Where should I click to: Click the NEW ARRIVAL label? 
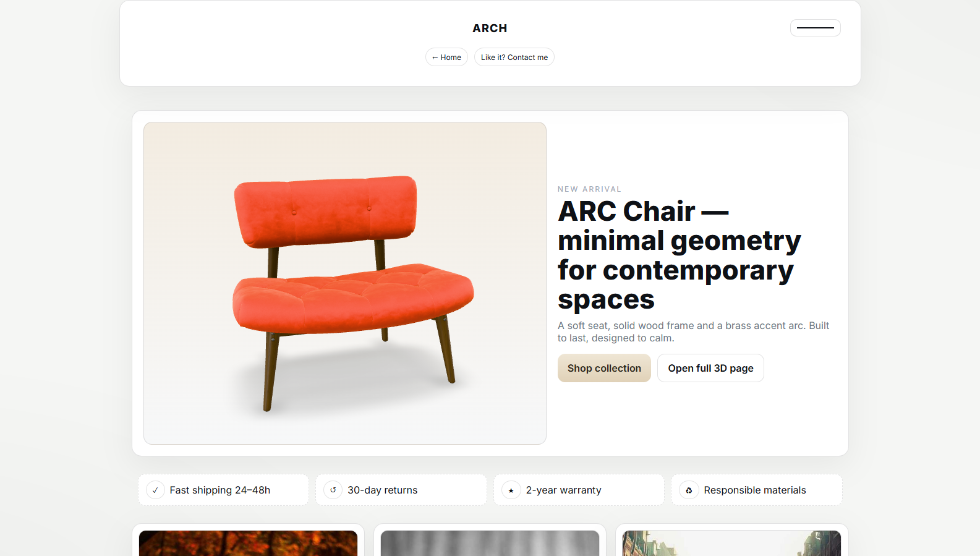(589, 189)
